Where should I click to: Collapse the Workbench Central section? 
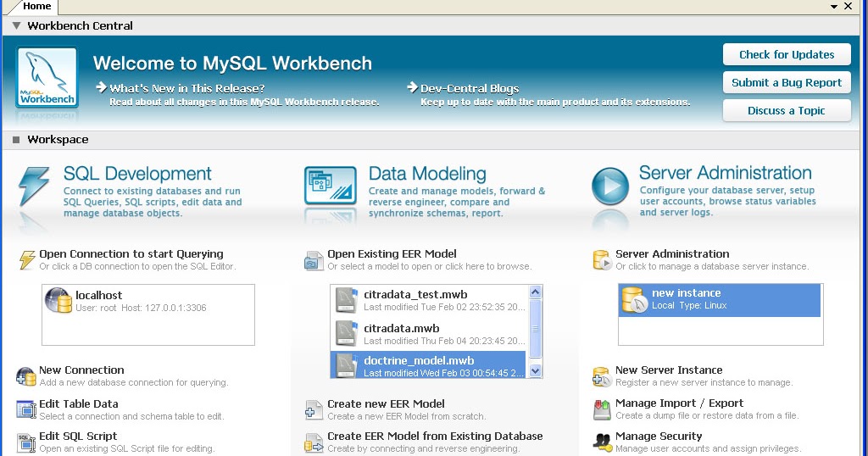click(x=16, y=25)
